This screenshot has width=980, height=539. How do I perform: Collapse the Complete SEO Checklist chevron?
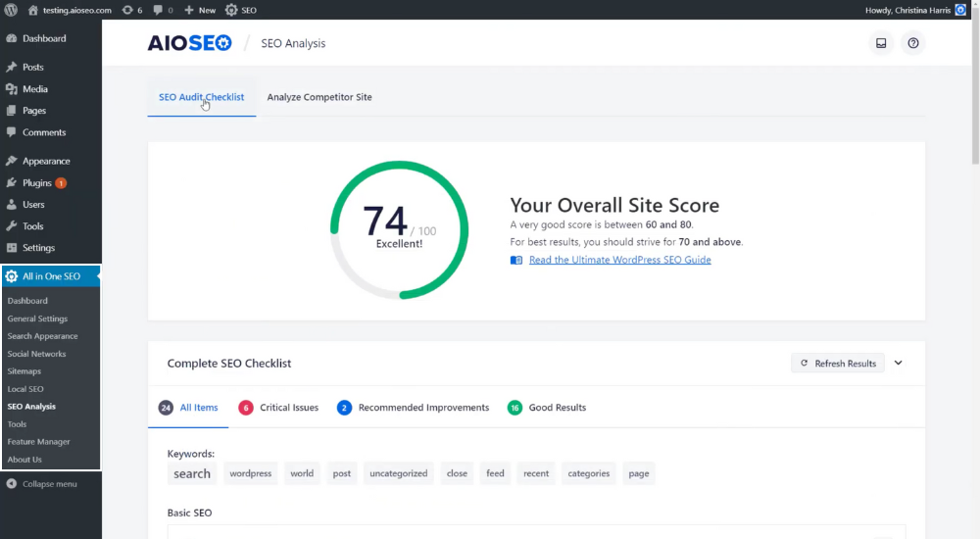click(898, 363)
